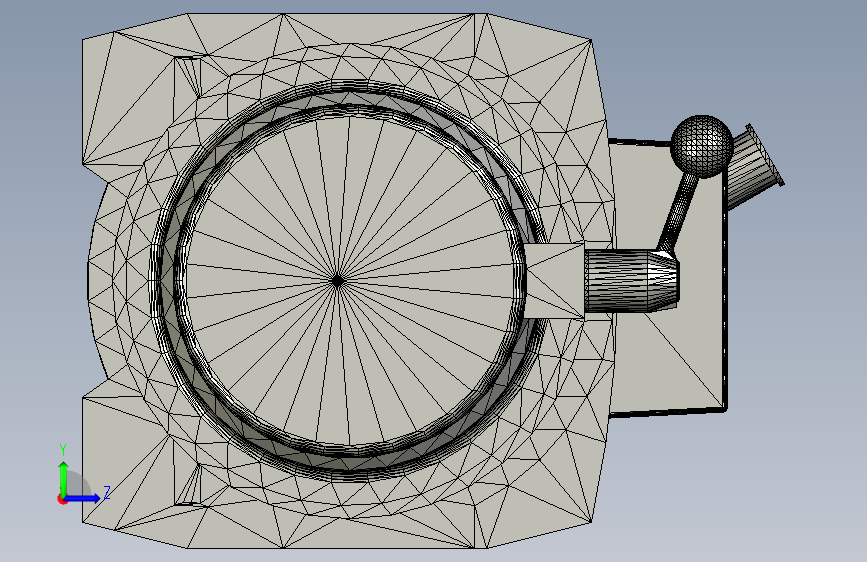Click the green Y axis arrow of triad

point(64,478)
